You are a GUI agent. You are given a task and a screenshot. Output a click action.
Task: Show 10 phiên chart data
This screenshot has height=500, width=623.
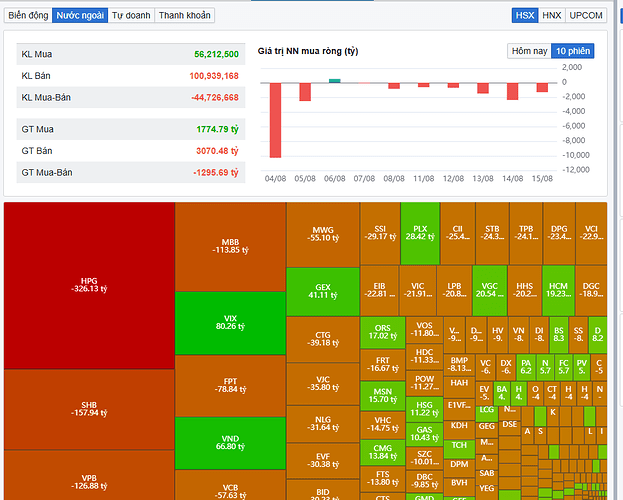[x=573, y=51]
